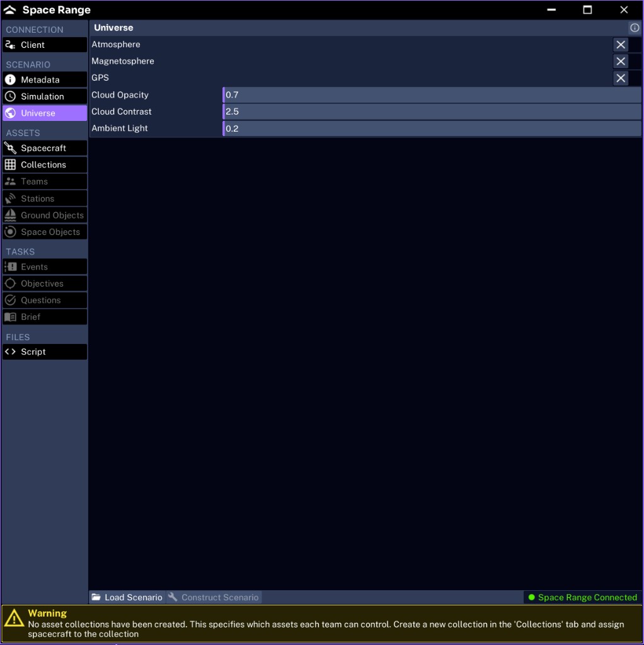Click the Spacecraft satellite icon
Viewport: 644px width, 645px height.
(x=10, y=148)
